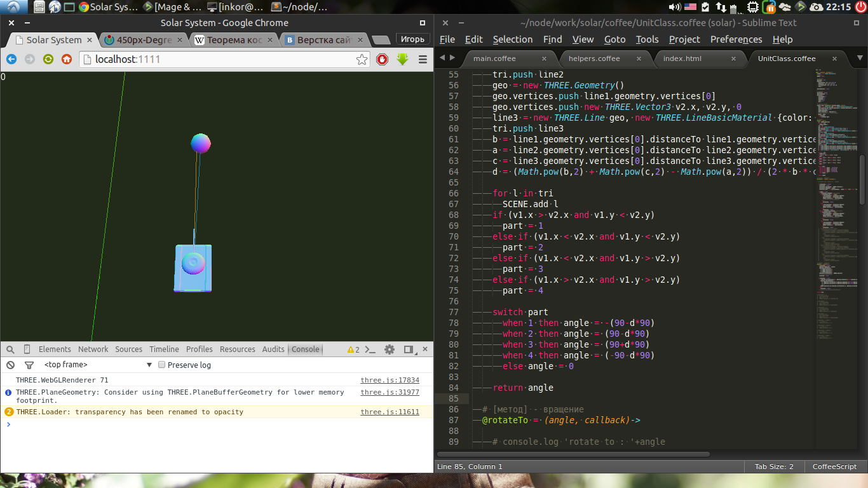
Task: Open CoffeeScript syntax selector in status bar
Action: (834, 466)
